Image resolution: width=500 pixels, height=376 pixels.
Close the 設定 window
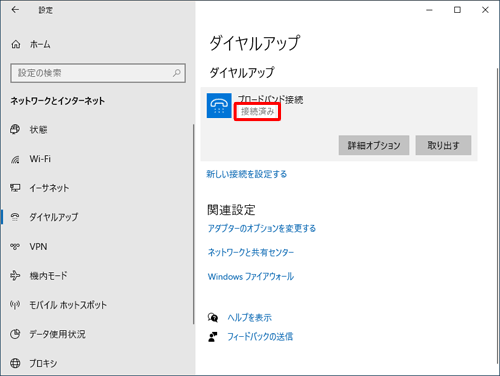point(485,10)
